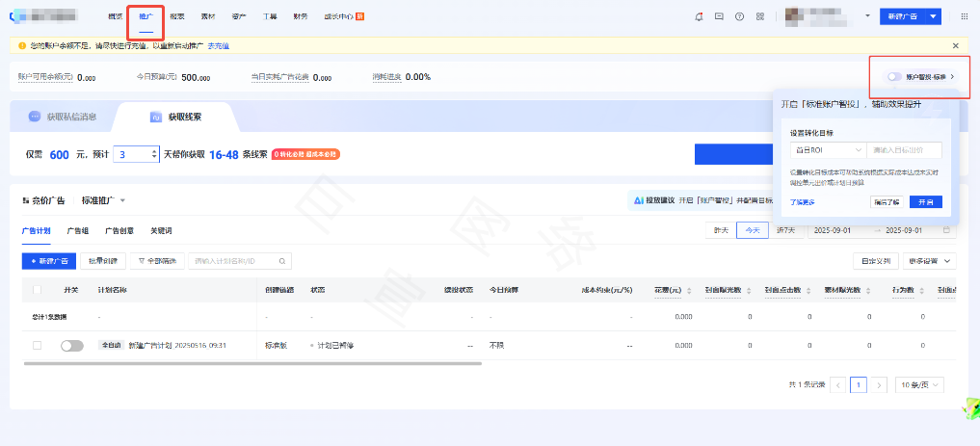This screenshot has height=446, width=980.
Task: Click the 全部筛选 filter button
Action: [157, 261]
